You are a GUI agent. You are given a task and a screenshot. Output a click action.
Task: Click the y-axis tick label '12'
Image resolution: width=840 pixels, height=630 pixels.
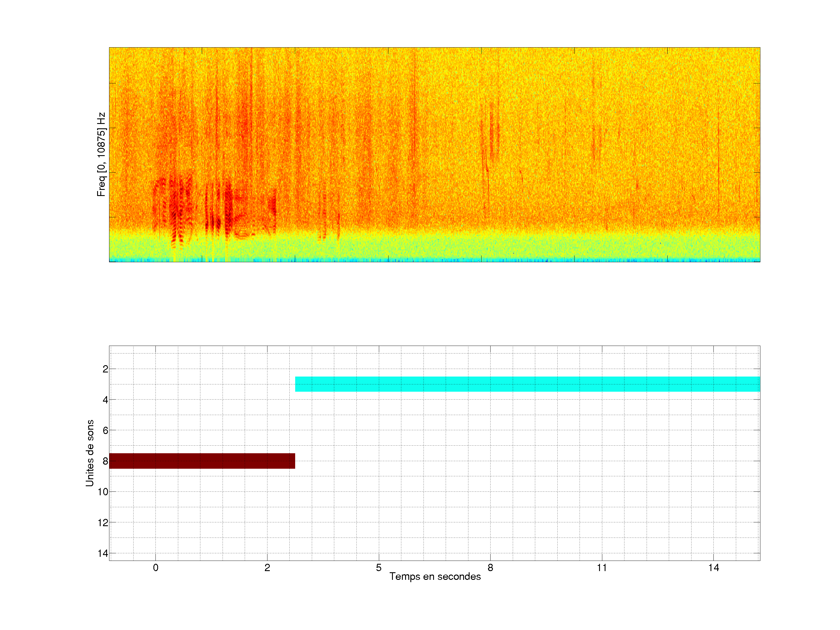(103, 523)
